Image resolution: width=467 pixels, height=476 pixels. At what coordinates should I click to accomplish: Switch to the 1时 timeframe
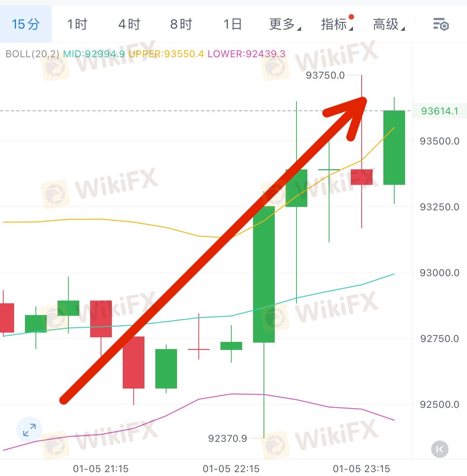click(x=77, y=24)
